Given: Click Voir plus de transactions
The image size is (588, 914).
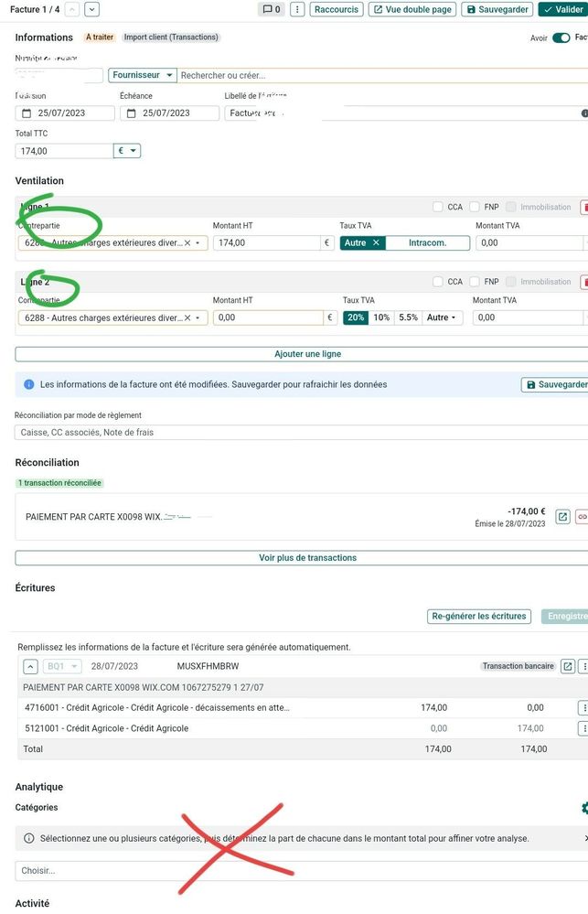Looking at the screenshot, I should coord(301,557).
